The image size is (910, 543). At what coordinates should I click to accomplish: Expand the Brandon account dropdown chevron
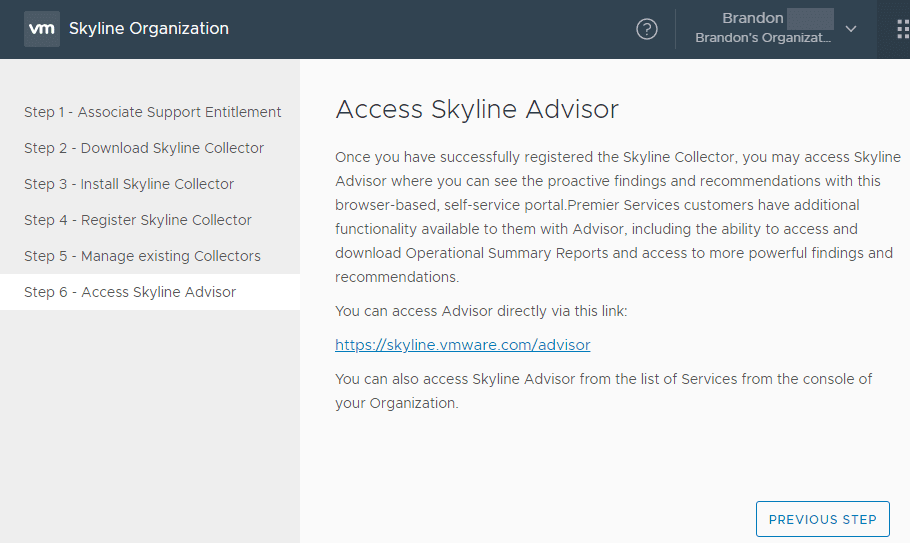click(x=851, y=29)
